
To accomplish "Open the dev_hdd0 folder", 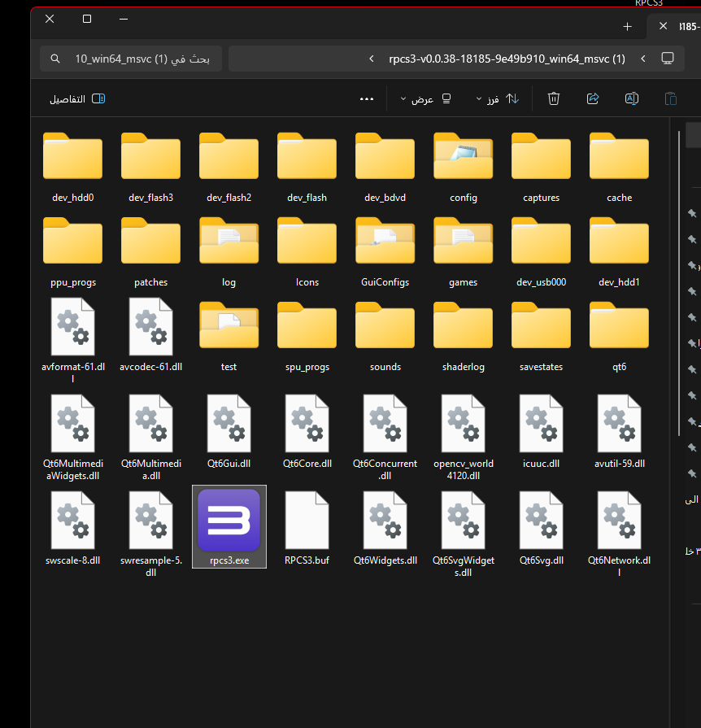I will click(x=73, y=167).
